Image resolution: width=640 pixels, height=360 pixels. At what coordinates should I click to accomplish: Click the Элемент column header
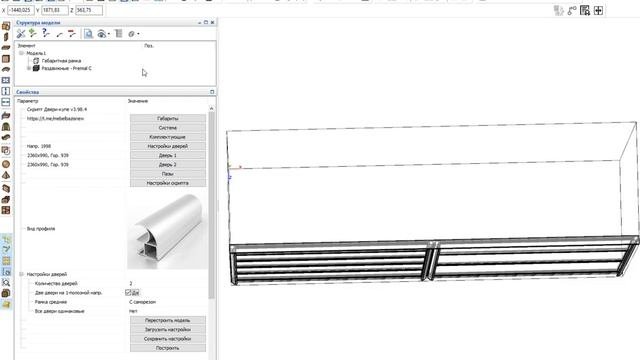(27, 46)
